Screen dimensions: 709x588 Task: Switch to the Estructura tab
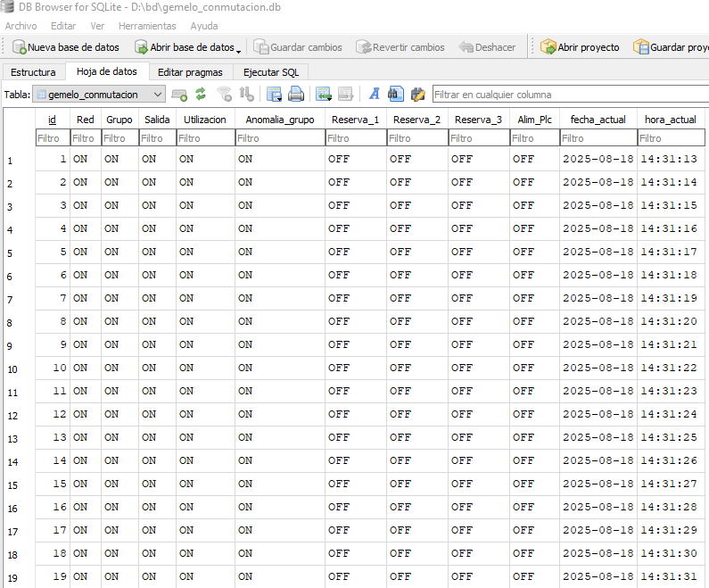coord(34,72)
